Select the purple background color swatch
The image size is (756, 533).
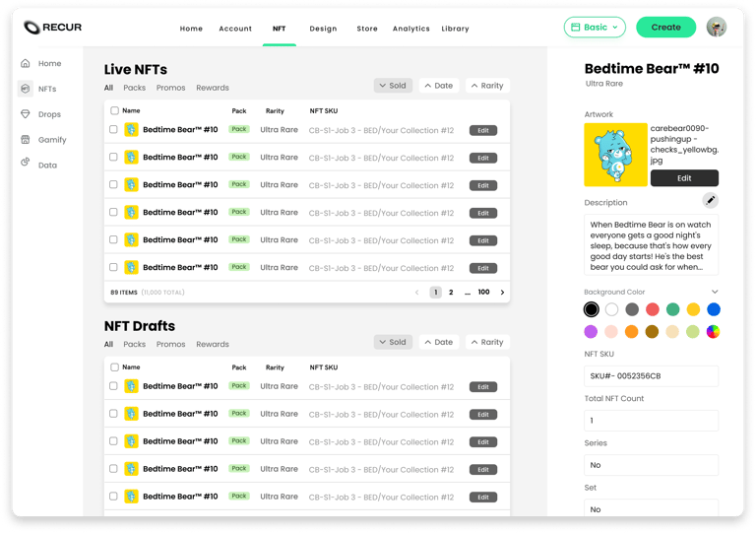click(591, 331)
